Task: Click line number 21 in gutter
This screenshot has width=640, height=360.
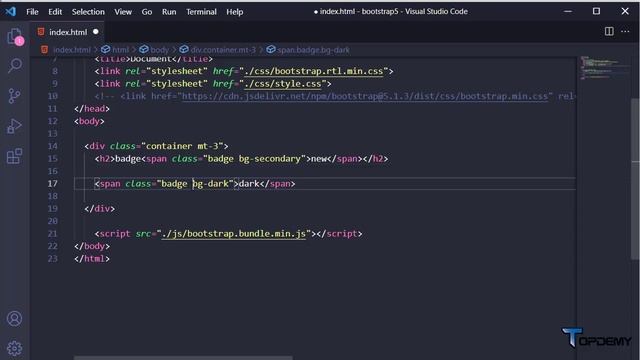Action: [x=53, y=234]
